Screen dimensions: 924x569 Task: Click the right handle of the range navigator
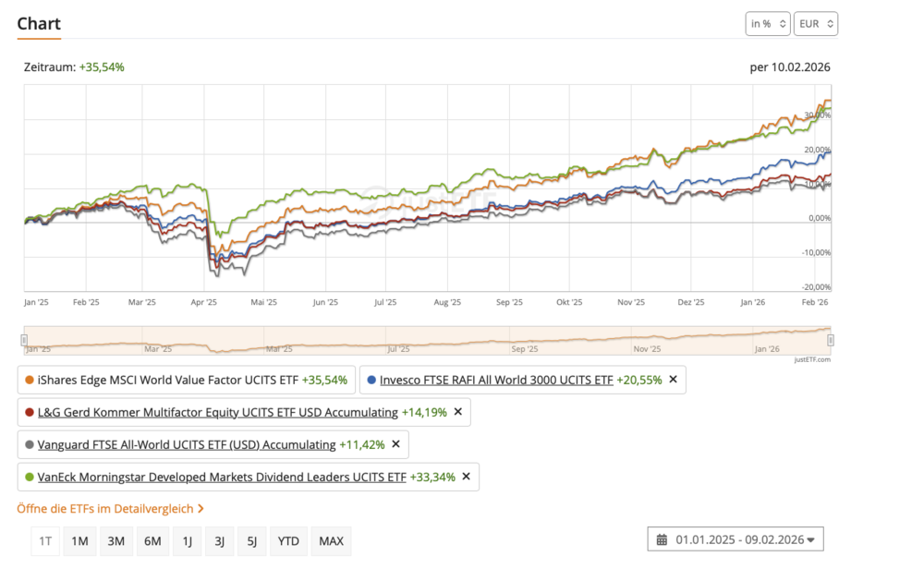tap(831, 340)
